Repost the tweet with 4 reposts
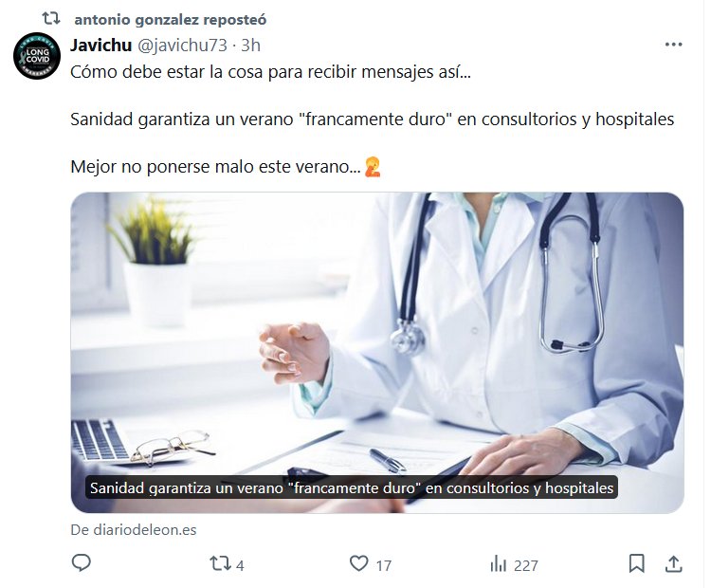 point(220,564)
